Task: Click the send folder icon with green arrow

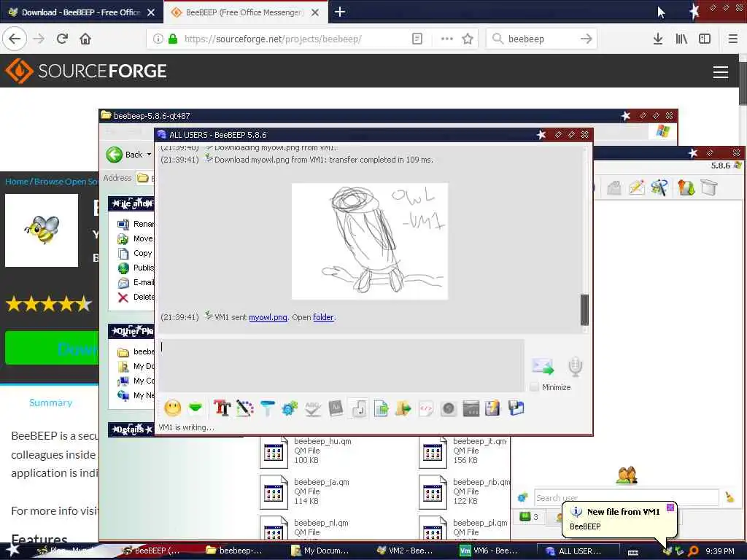Action: pyautogui.click(x=403, y=408)
